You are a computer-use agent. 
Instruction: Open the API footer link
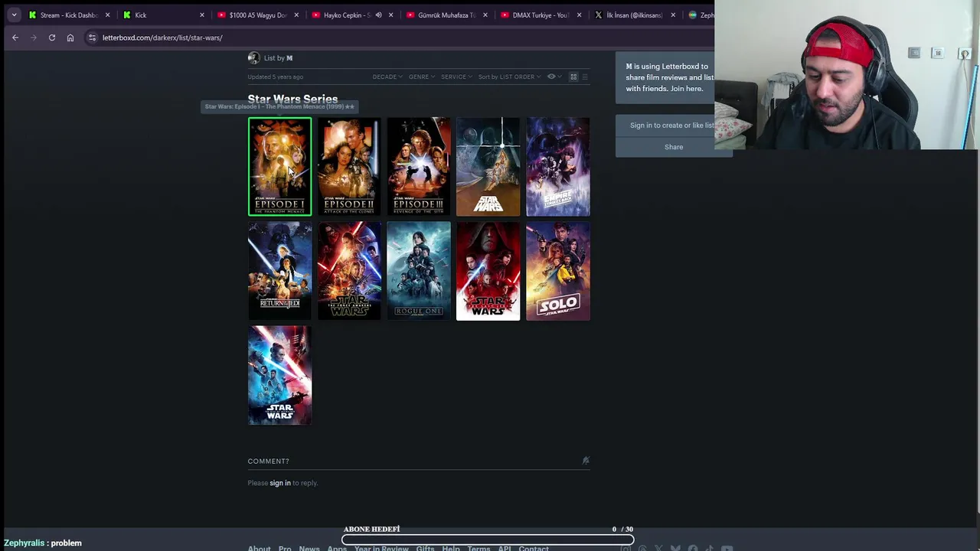505,548
